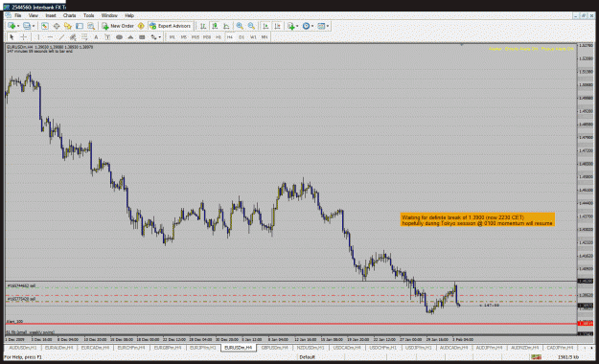This screenshot has height=364, width=599.
Task: Open the Data Window icon
Action: tap(57, 26)
